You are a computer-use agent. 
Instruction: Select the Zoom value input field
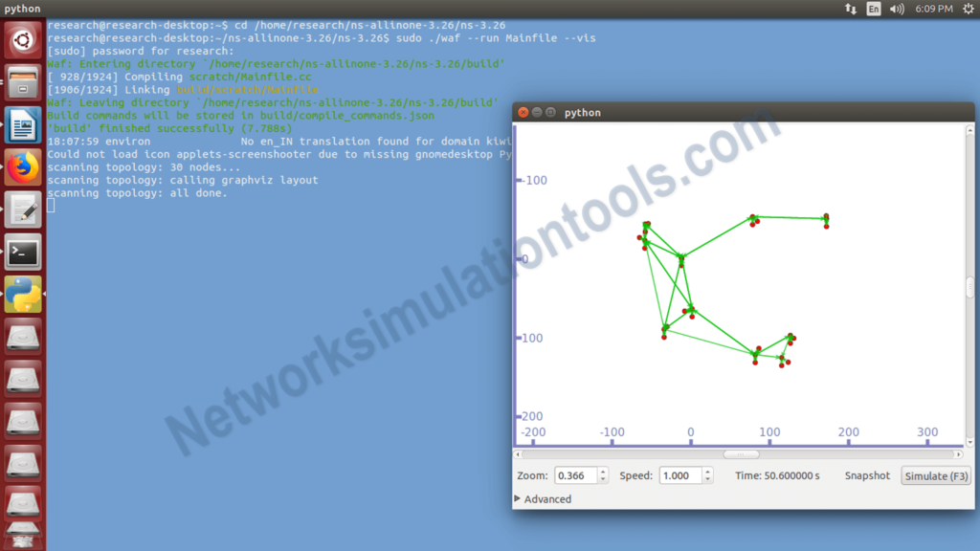[576, 475]
